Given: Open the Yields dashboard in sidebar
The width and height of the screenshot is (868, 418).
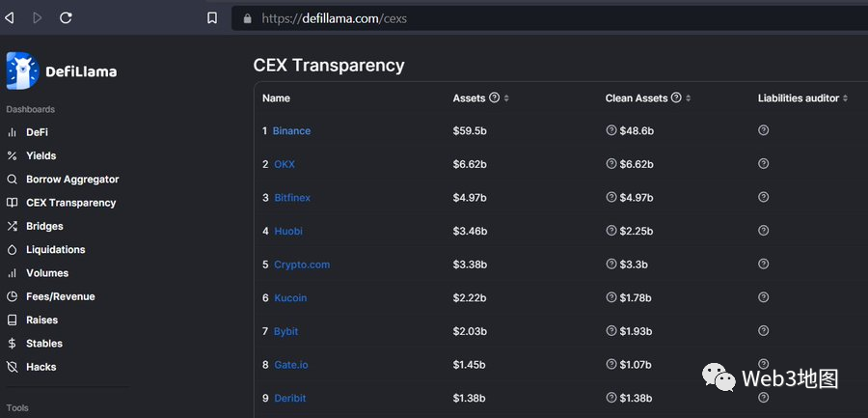Looking at the screenshot, I should tap(41, 155).
